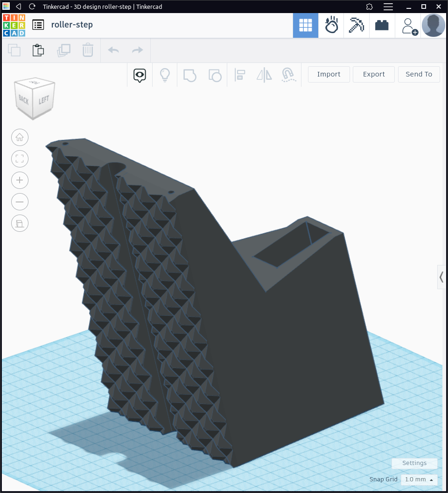Click the Paste clipboard icon
Image resolution: width=448 pixels, height=493 pixels.
pos(38,50)
